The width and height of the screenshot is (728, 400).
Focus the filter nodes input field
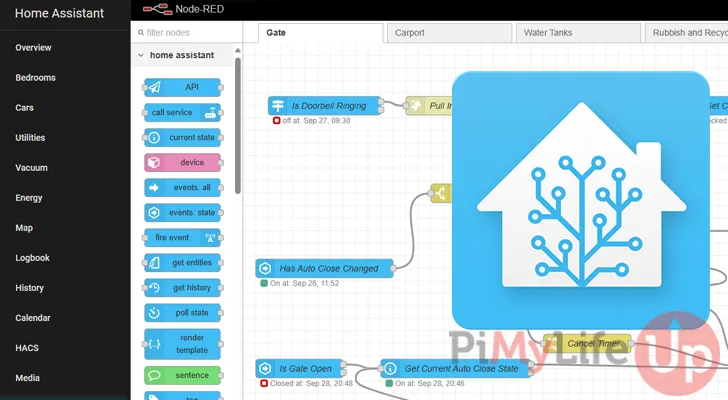187,32
